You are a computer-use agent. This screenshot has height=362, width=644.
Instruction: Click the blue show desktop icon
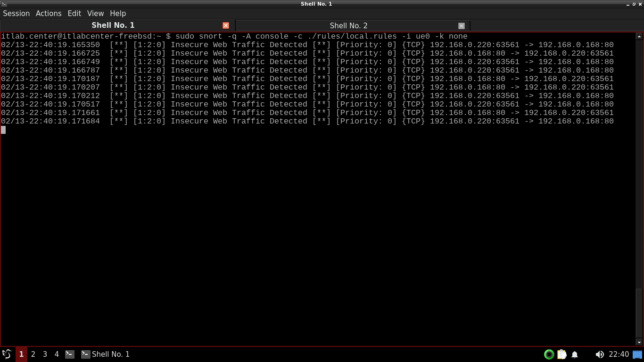coord(637,354)
